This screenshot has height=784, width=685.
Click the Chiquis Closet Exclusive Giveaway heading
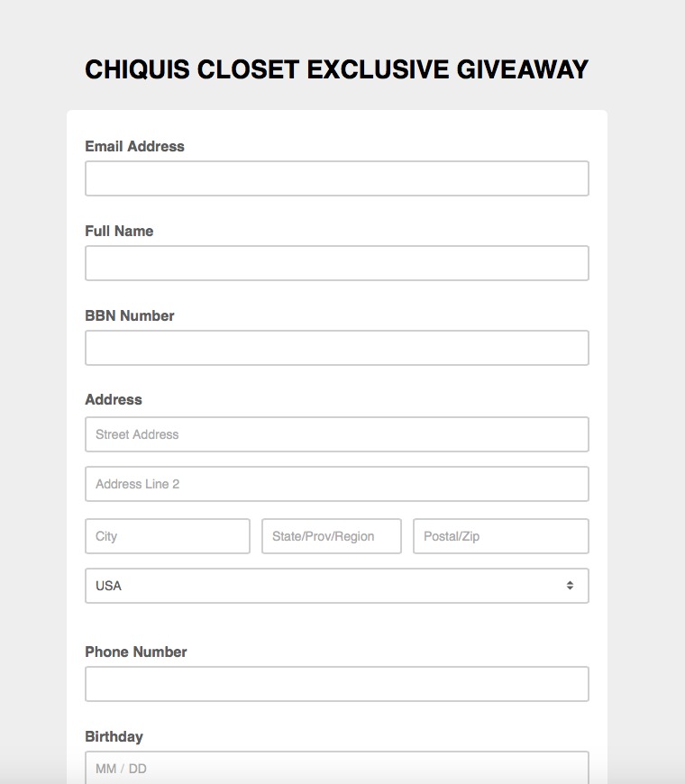336,69
